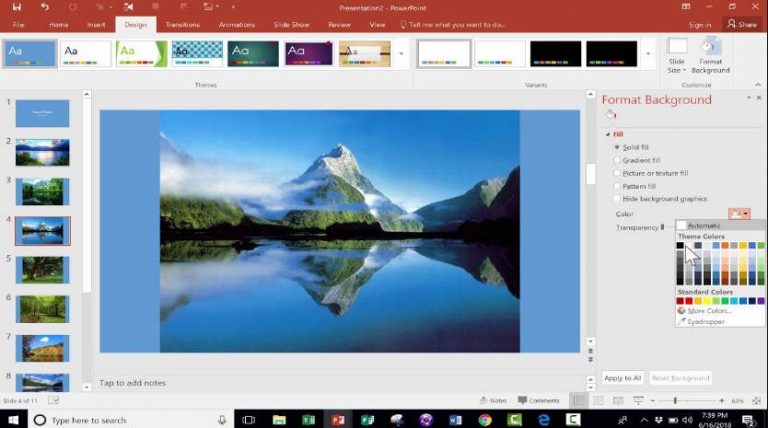The image size is (768, 428).
Task: Open Word from the Windows taskbar
Action: click(456, 420)
